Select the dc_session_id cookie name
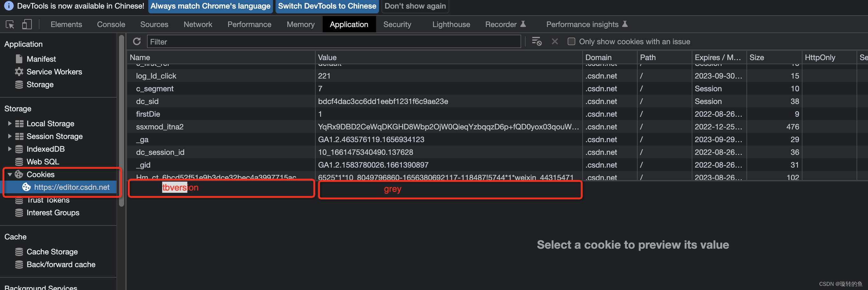 click(x=160, y=152)
